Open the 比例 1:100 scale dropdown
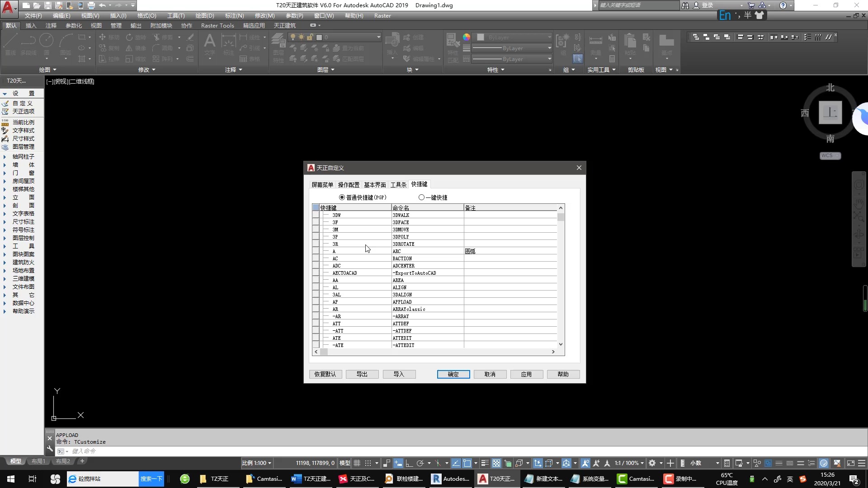868x488 pixels. click(x=256, y=463)
